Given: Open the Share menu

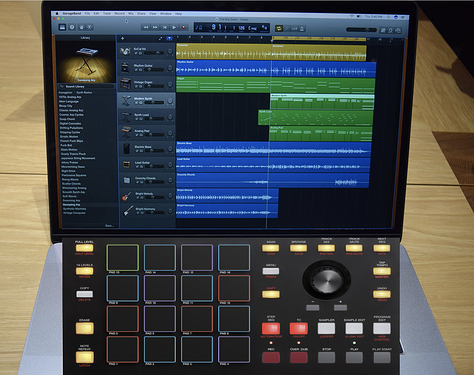Looking at the screenshot, I should pos(141,14).
